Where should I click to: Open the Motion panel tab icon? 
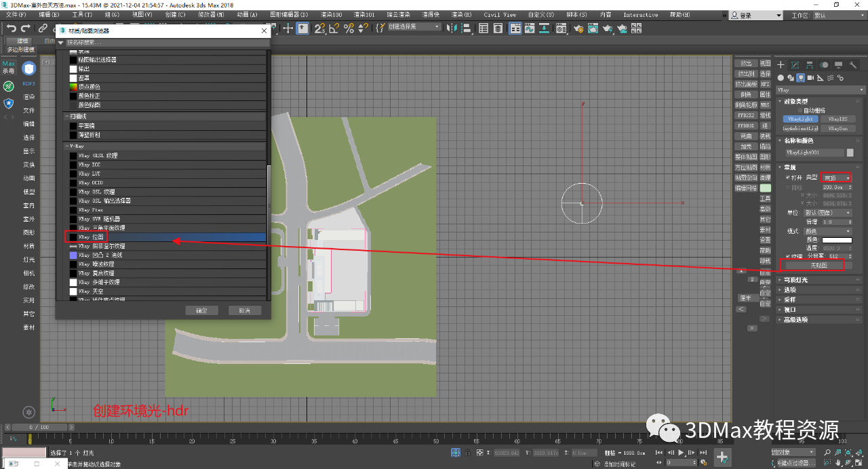click(824, 65)
